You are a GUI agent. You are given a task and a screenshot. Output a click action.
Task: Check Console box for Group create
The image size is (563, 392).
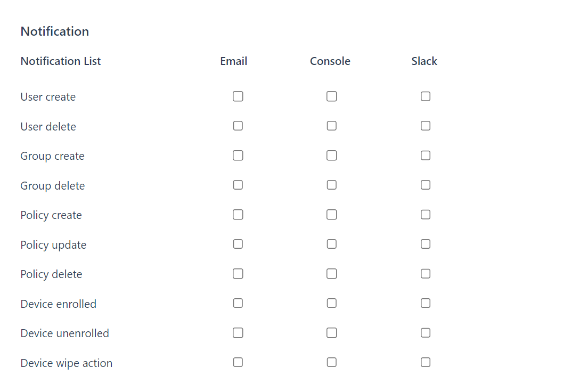coord(332,156)
